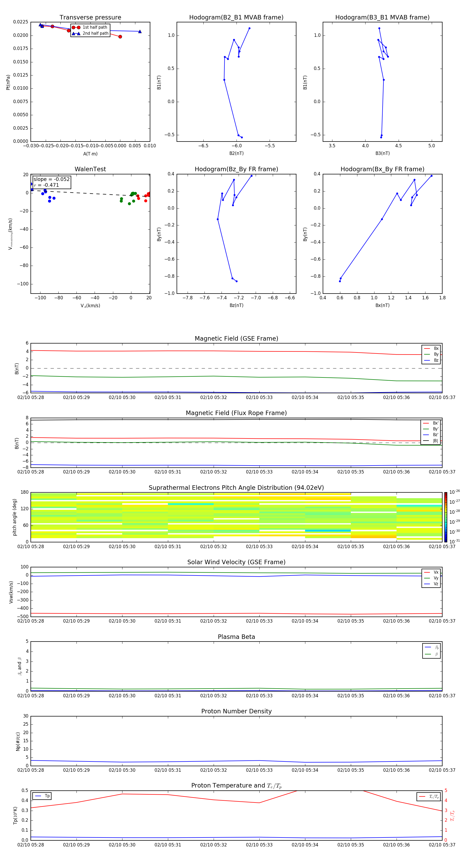Click the 'Te/Tp' legend box
This screenshot has height=868, width=473.
tap(429, 796)
